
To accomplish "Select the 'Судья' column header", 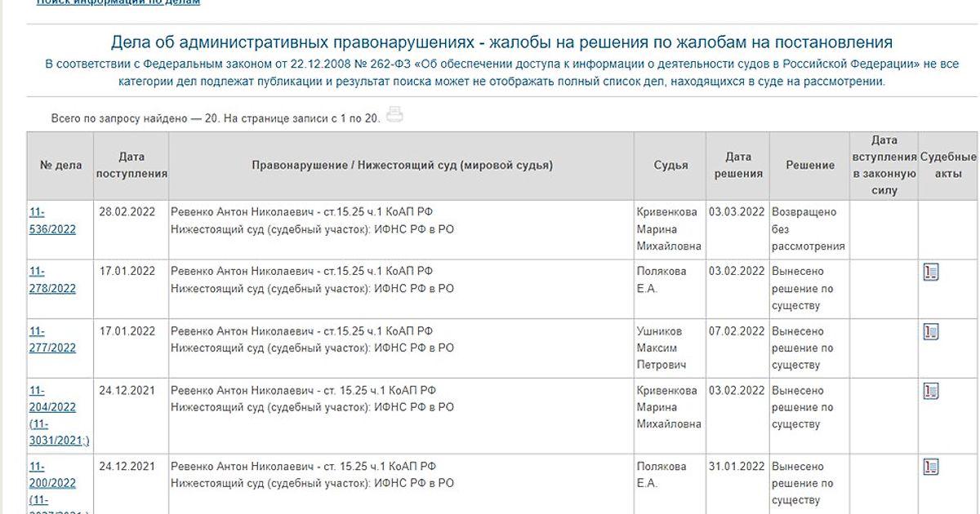I will click(670, 165).
